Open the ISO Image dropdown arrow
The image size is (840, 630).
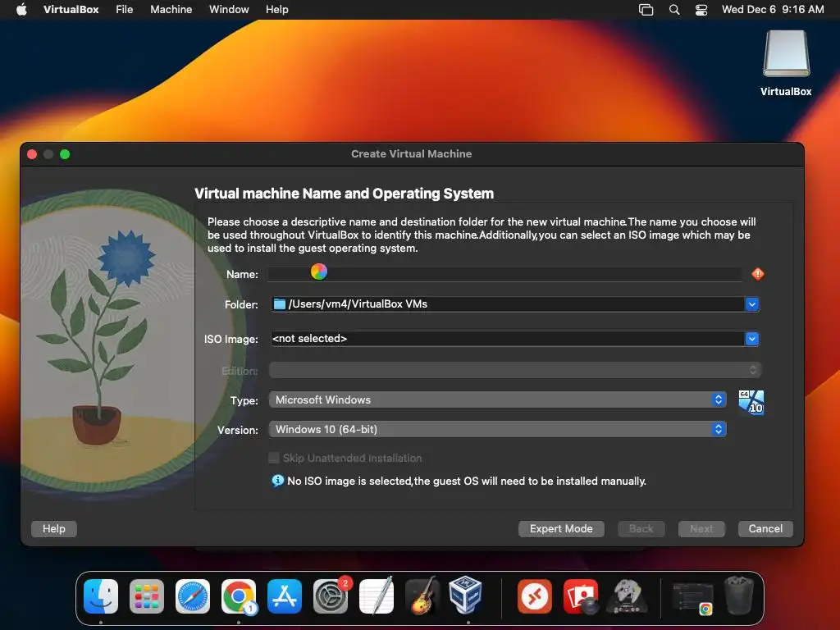(752, 339)
